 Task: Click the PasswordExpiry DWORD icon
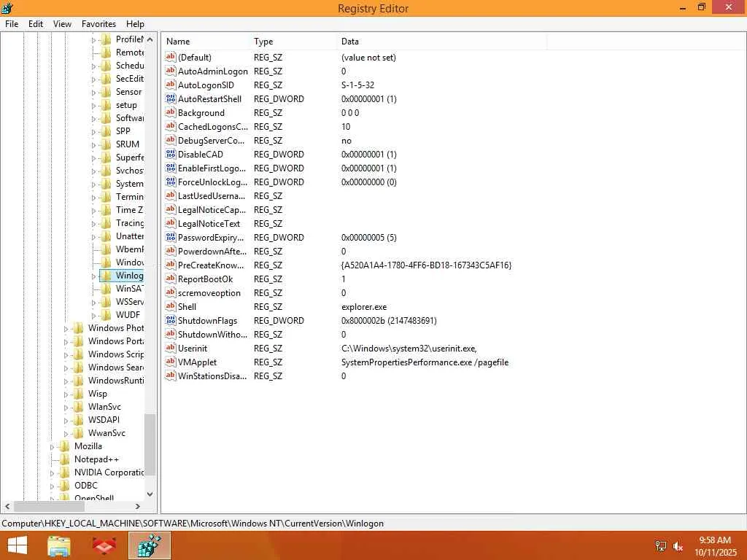(x=170, y=237)
